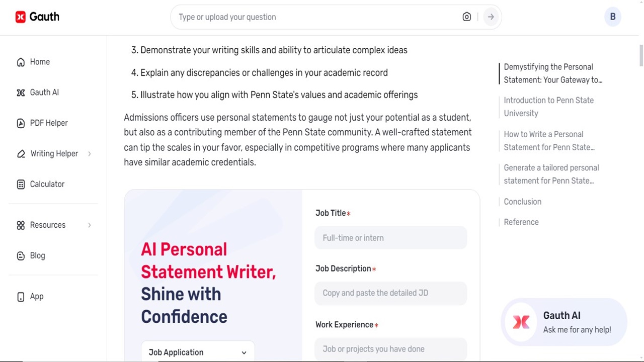Select the Gauth AI sidebar icon
Screen dimensions: 644x362
tap(21, 92)
